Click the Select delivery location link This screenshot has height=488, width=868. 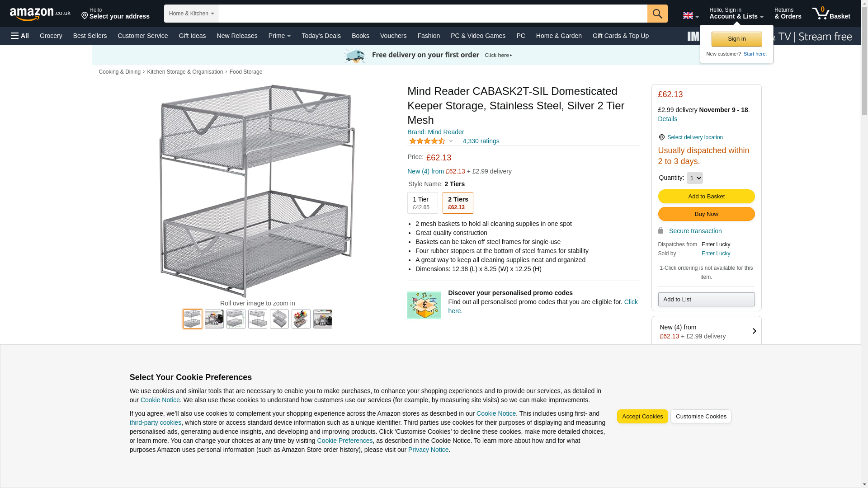click(695, 137)
